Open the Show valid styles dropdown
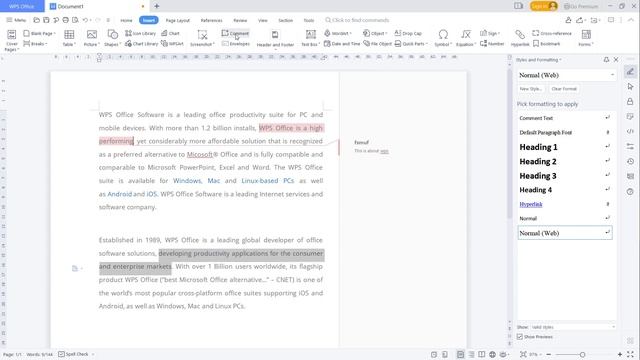640x360 pixels. click(573, 327)
